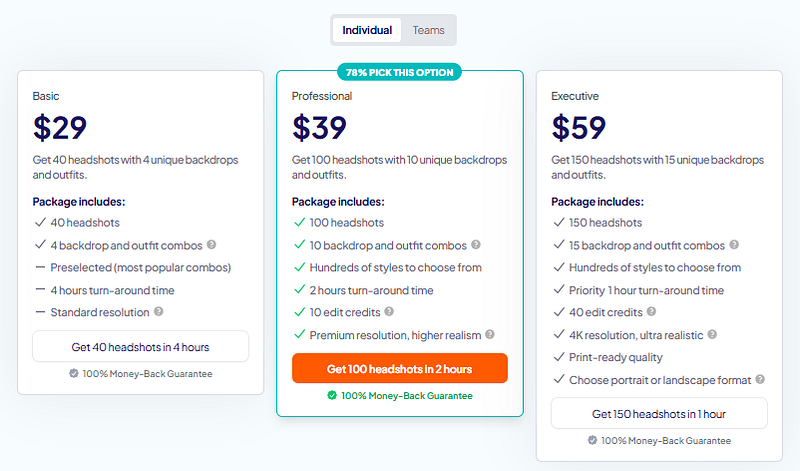Click the $59 Executive price

coord(579,127)
